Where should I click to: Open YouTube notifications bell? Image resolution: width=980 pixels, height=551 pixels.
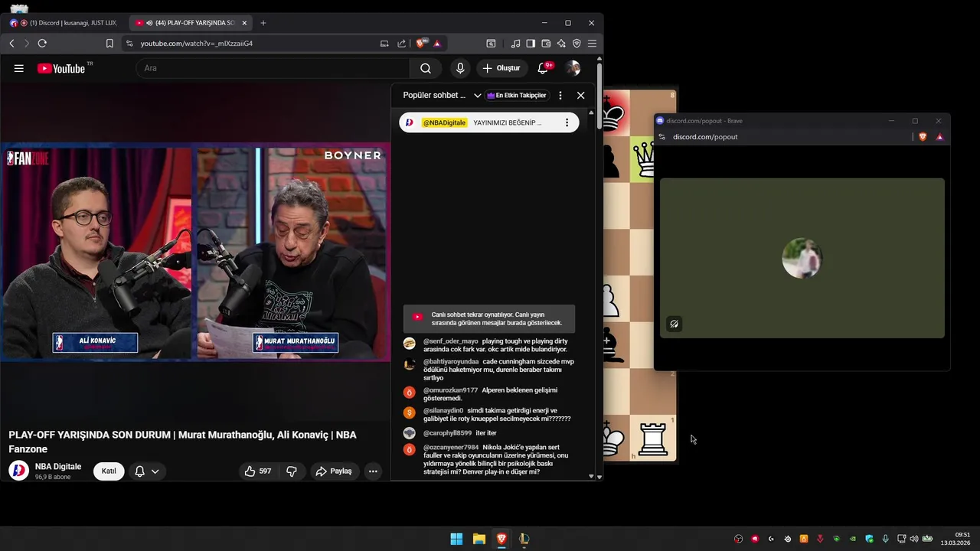tap(543, 68)
